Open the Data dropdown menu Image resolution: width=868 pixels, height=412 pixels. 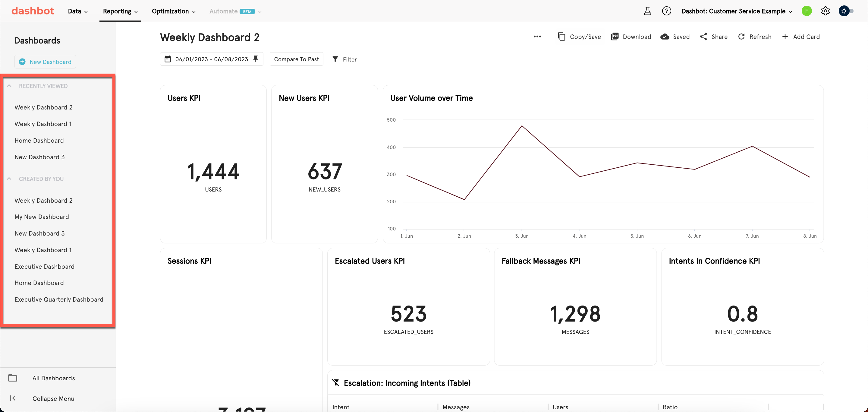coord(78,11)
